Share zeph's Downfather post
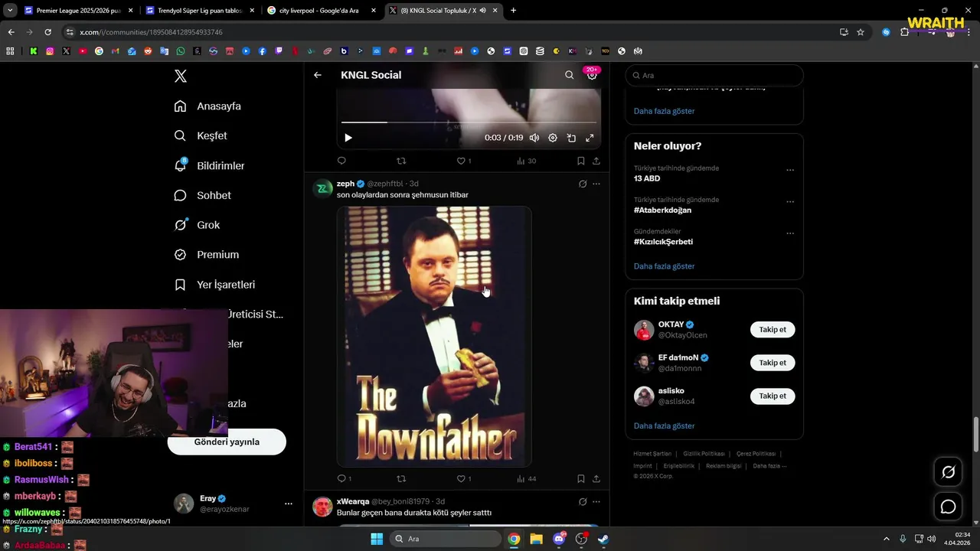 [x=596, y=479]
